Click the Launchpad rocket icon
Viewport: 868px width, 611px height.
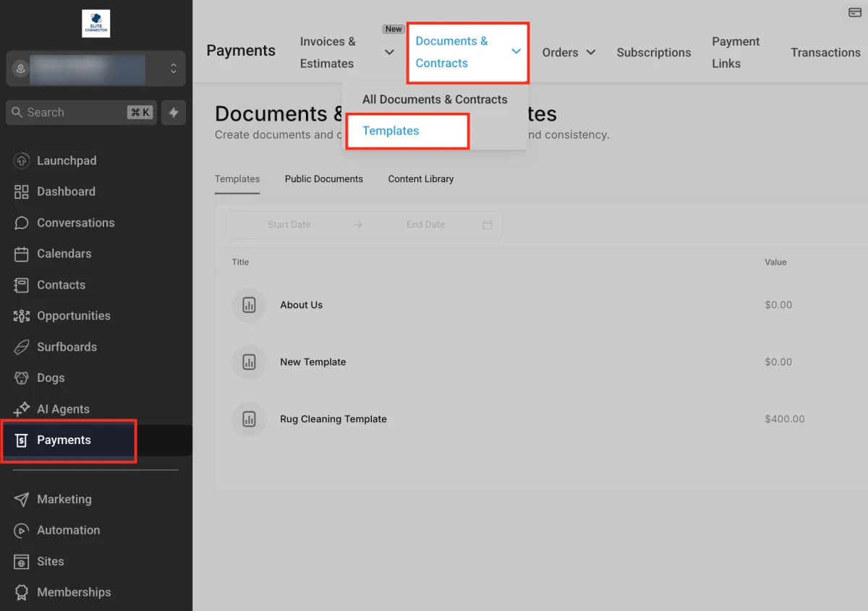click(x=22, y=161)
